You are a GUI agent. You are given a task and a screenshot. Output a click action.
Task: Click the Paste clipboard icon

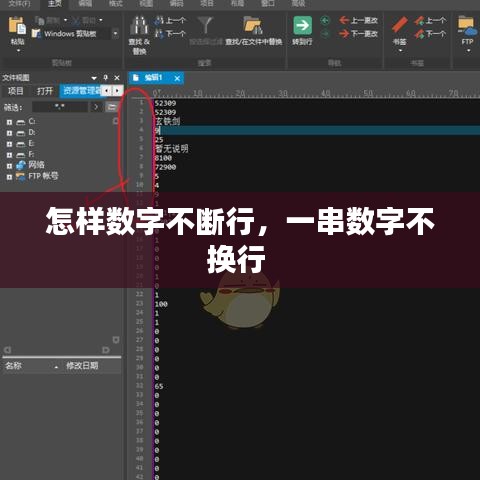click(x=17, y=26)
